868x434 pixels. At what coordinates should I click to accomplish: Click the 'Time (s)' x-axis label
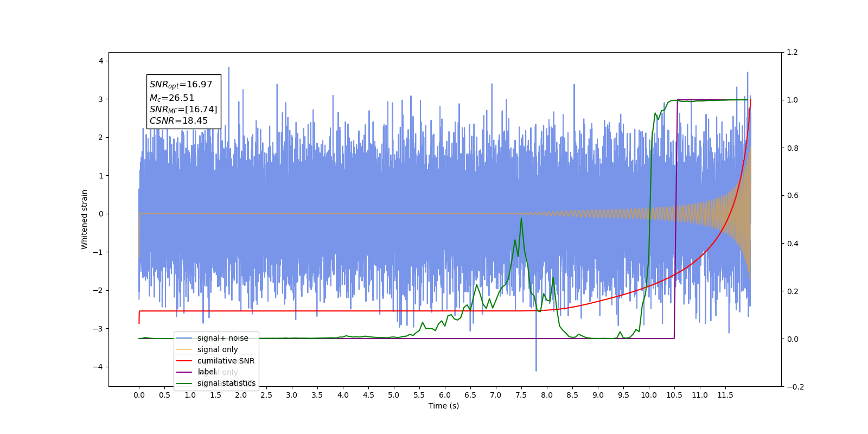(444, 406)
